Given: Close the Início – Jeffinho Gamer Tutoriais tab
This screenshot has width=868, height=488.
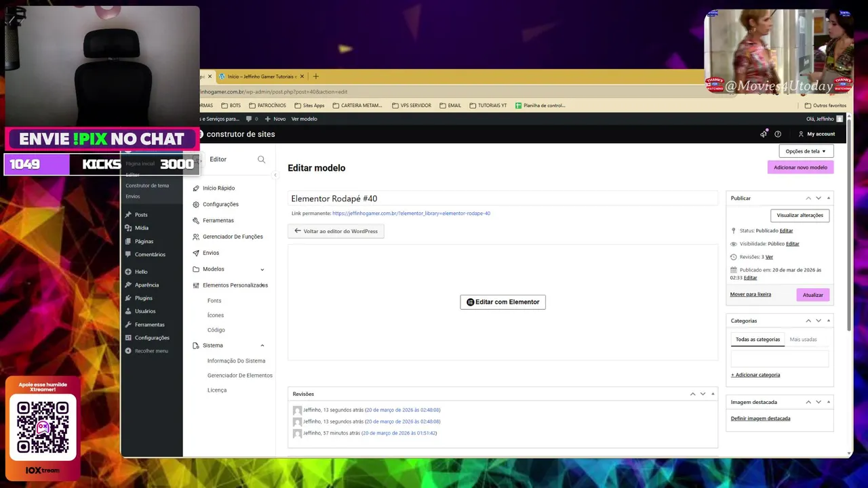Looking at the screenshot, I should pyautogui.click(x=302, y=77).
